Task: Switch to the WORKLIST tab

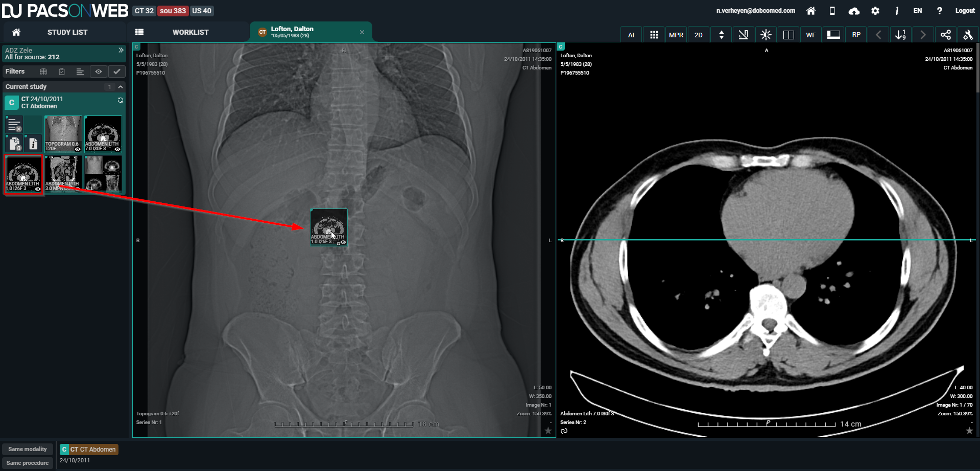Action: coord(190,32)
